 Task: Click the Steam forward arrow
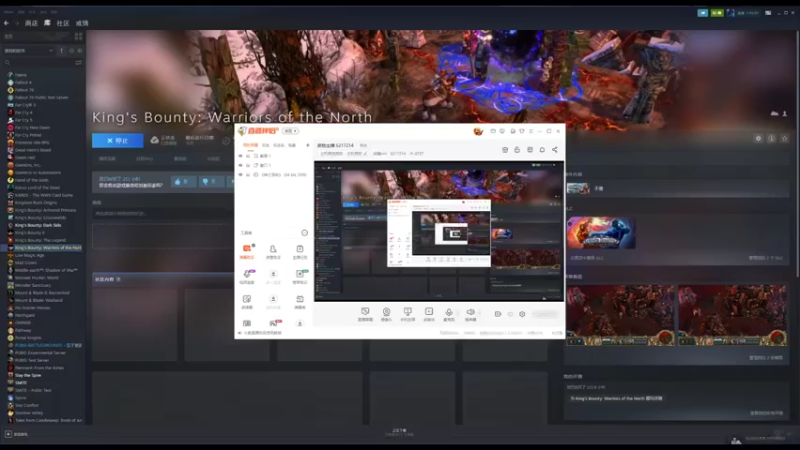tap(17, 23)
